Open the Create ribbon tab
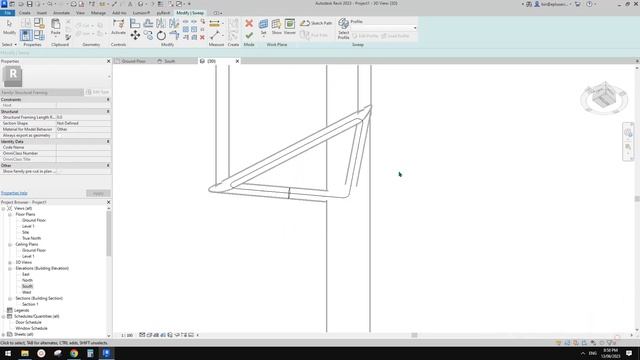 point(24,13)
